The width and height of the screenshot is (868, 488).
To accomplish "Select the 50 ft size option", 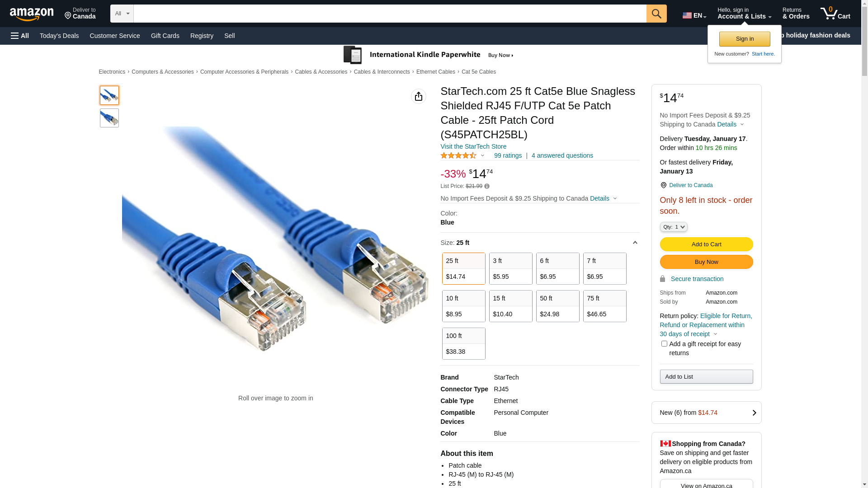I will (557, 306).
